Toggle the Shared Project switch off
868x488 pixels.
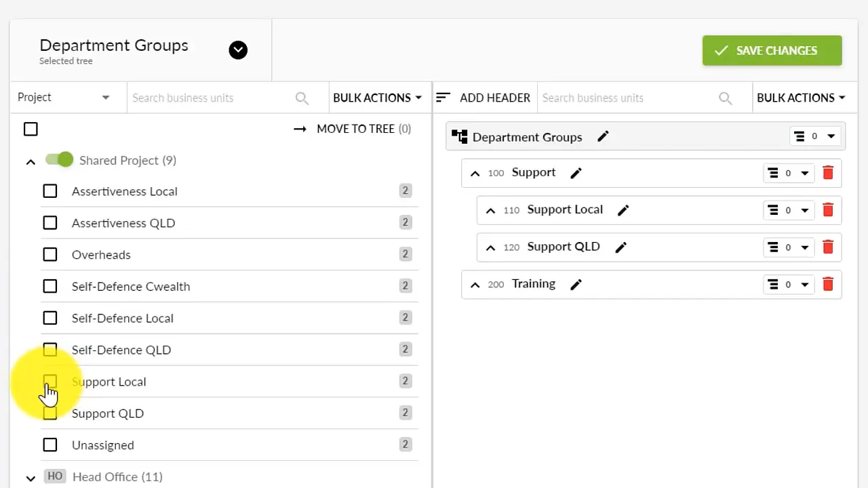60,160
